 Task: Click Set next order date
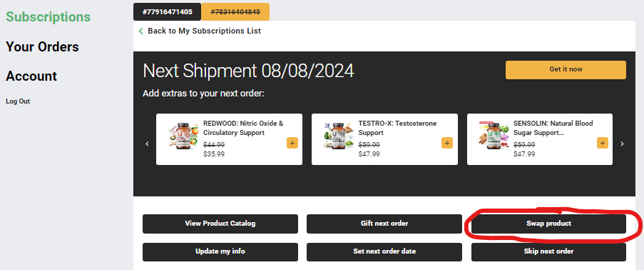(x=384, y=251)
